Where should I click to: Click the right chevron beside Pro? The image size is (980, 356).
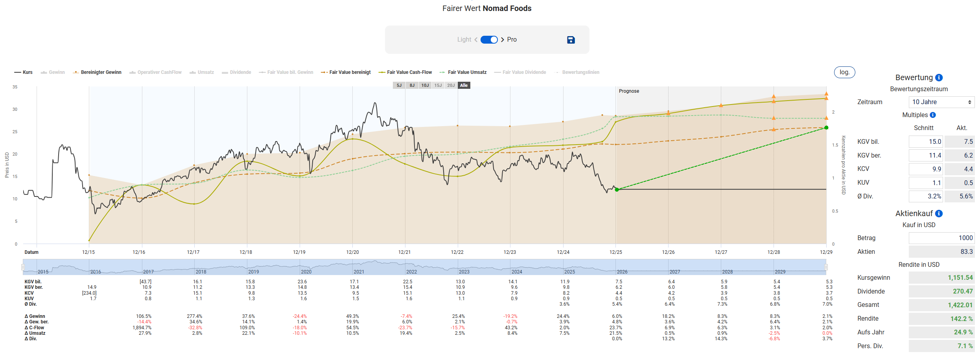[503, 40]
